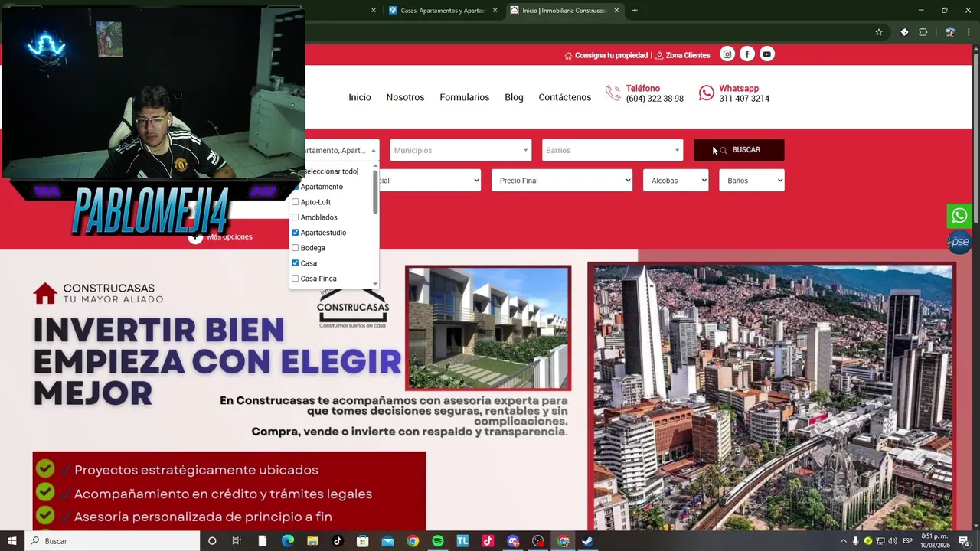Click the WhatsApp icon in the header

click(x=707, y=93)
